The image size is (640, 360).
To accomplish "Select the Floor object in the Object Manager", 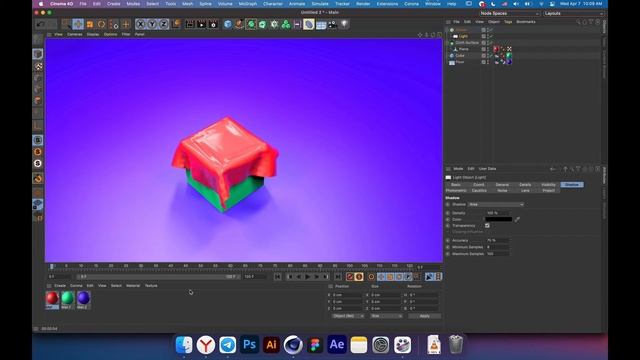I will tap(460, 62).
